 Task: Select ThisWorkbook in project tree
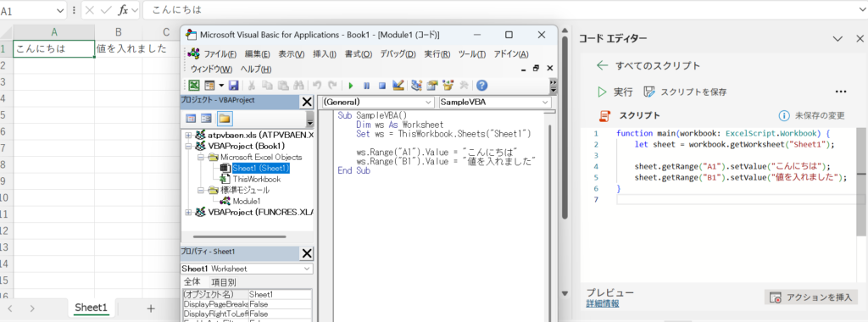[256, 179]
